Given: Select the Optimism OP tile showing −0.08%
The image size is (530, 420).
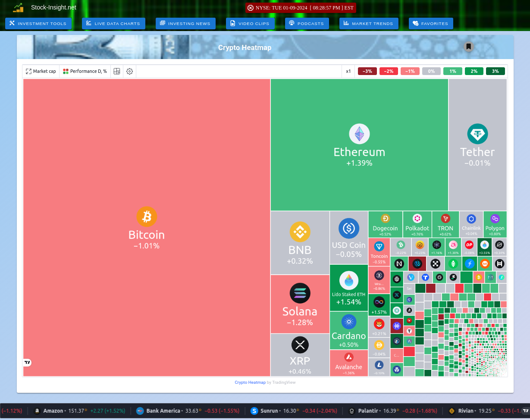Looking at the screenshot, I should tap(469, 247).
